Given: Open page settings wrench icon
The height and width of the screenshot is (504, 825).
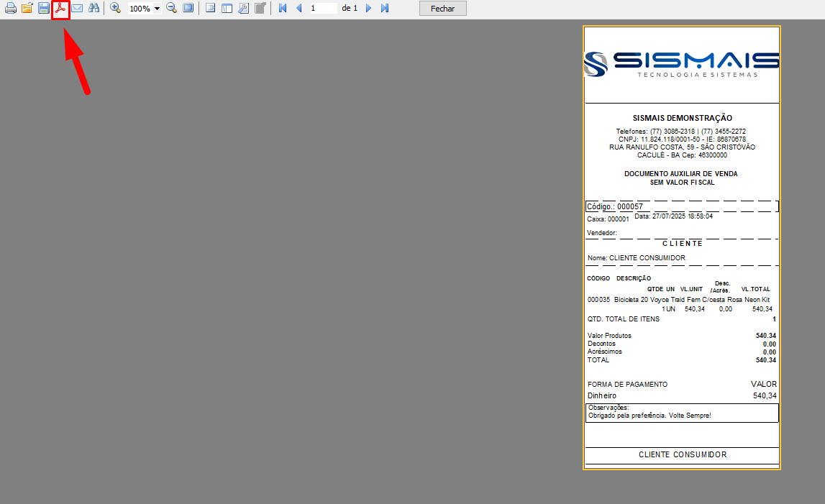Looking at the screenshot, I should pos(243,9).
